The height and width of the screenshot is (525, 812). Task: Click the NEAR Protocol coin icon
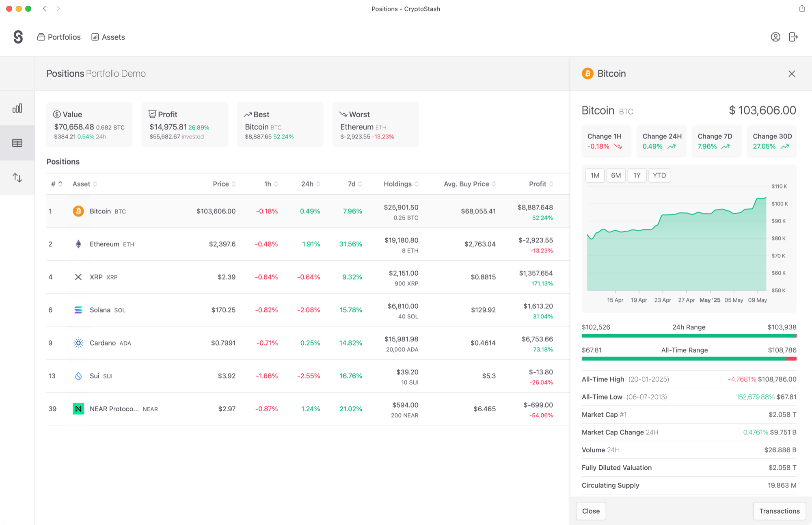click(x=78, y=409)
